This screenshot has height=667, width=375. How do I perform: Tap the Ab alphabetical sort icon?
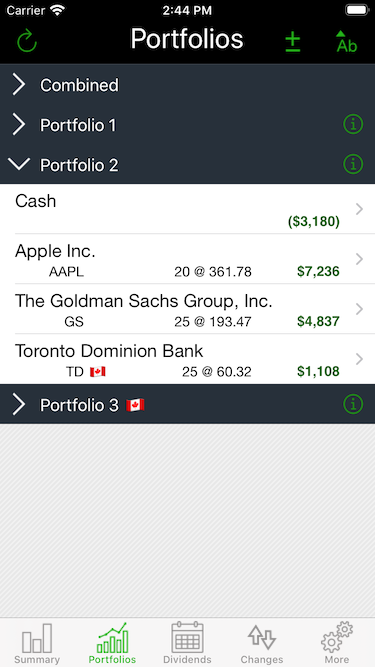347,42
